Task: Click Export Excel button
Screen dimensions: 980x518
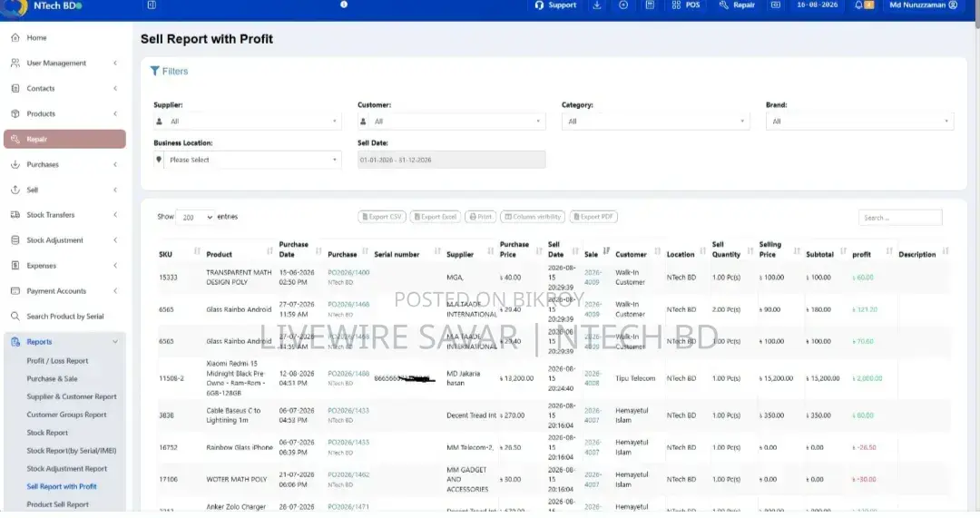Action: (x=435, y=217)
